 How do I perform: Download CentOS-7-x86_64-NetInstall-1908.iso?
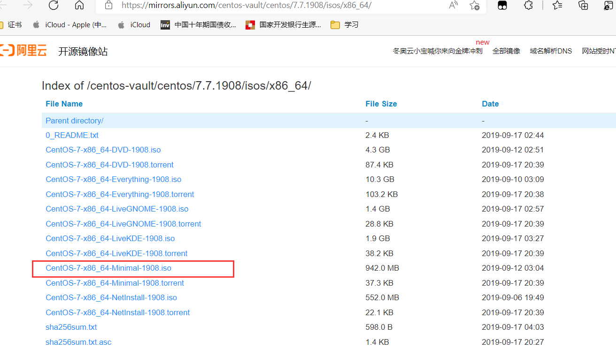coord(111,298)
